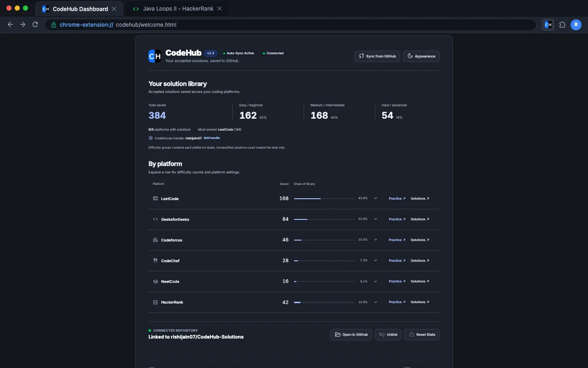This screenshot has width=588, height=368.
Task: Click the v2.3 version badge
Action: pos(211,53)
